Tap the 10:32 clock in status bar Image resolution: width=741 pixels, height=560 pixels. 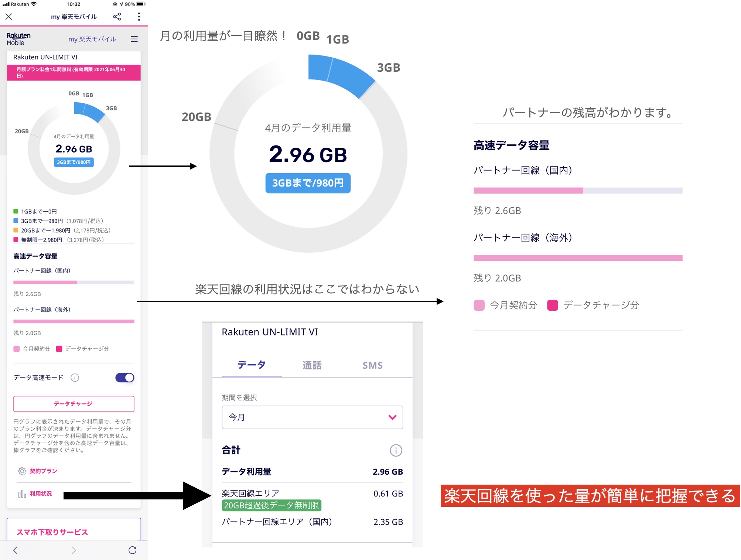coord(74,4)
